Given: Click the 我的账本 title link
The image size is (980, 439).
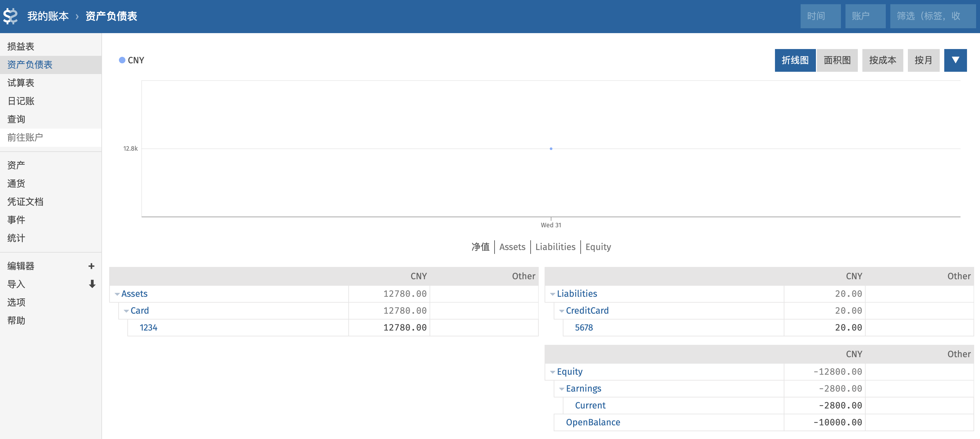Looking at the screenshot, I should [48, 16].
